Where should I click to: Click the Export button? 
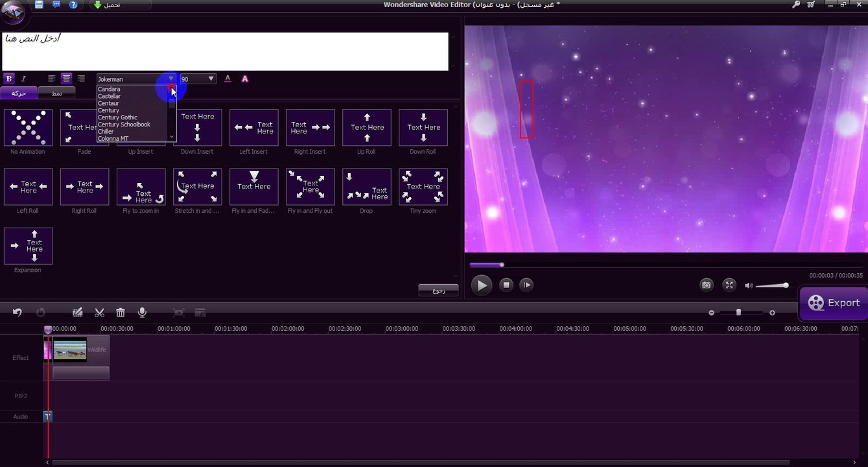(834, 303)
